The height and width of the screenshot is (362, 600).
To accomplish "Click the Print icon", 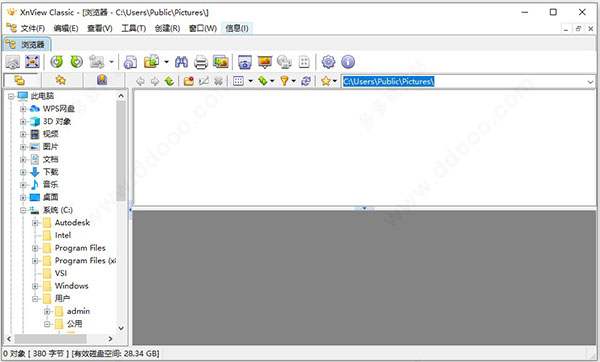I will coord(201,62).
